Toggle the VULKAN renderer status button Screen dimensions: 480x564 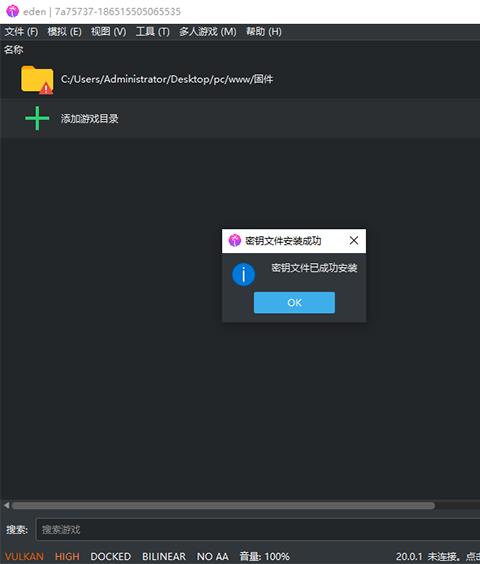pyautogui.click(x=24, y=556)
